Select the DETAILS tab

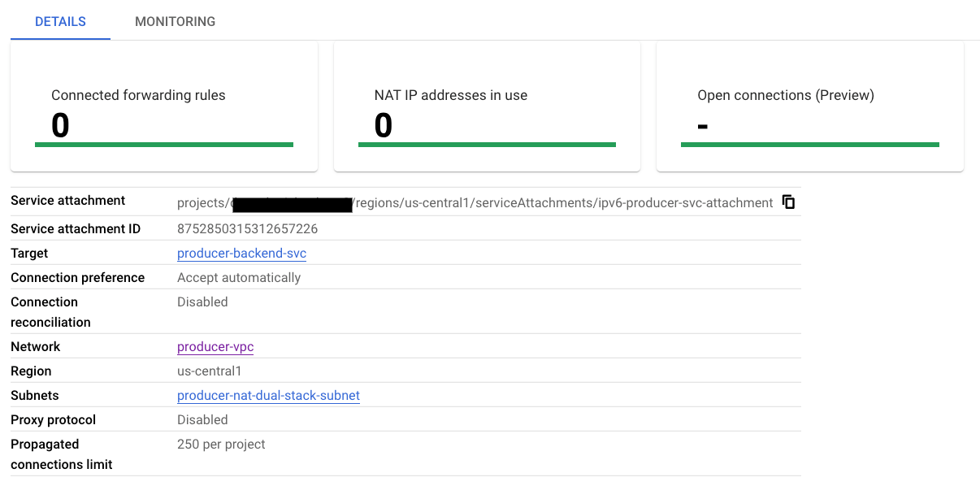[60, 22]
